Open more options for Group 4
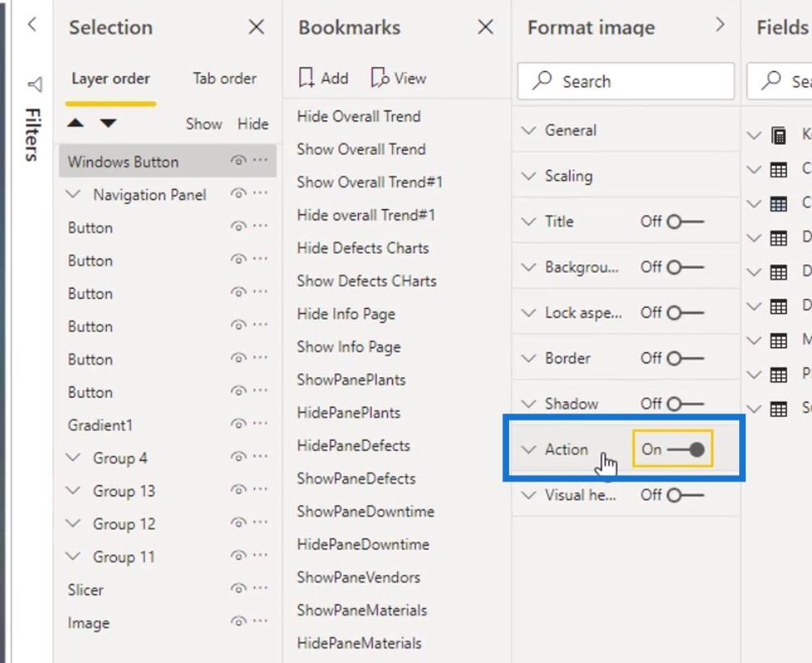 tap(260, 456)
